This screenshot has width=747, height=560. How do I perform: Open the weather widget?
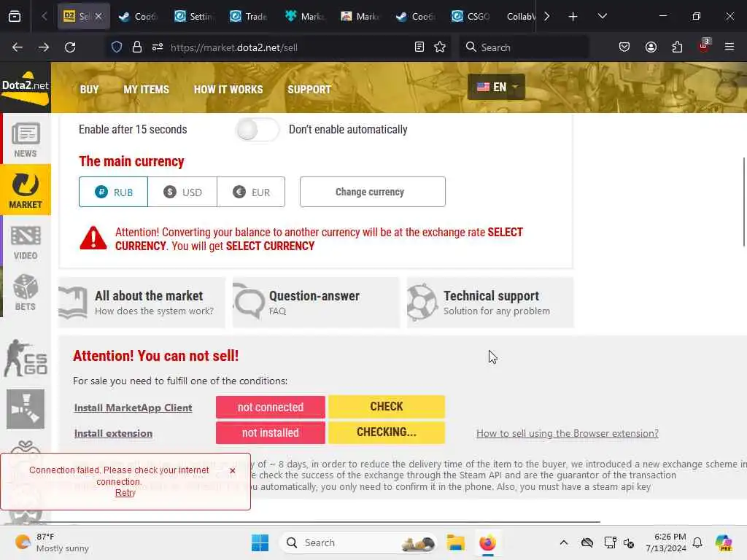(x=52, y=542)
